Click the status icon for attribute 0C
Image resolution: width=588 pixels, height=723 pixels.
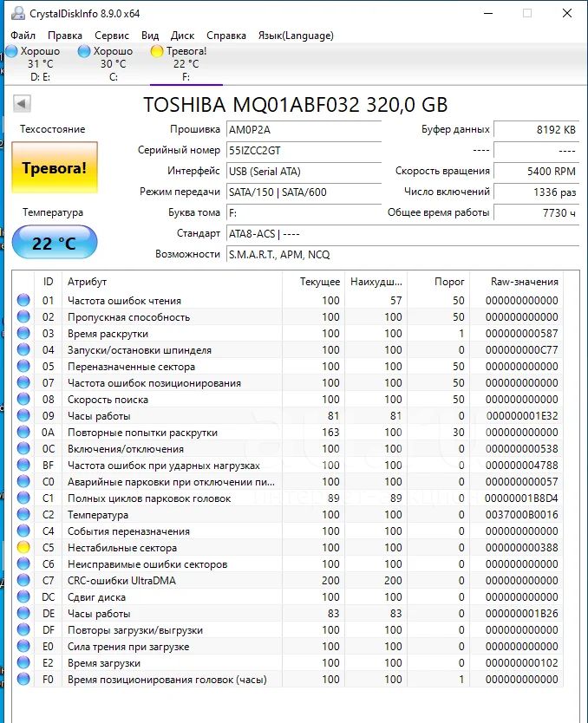click(x=23, y=449)
